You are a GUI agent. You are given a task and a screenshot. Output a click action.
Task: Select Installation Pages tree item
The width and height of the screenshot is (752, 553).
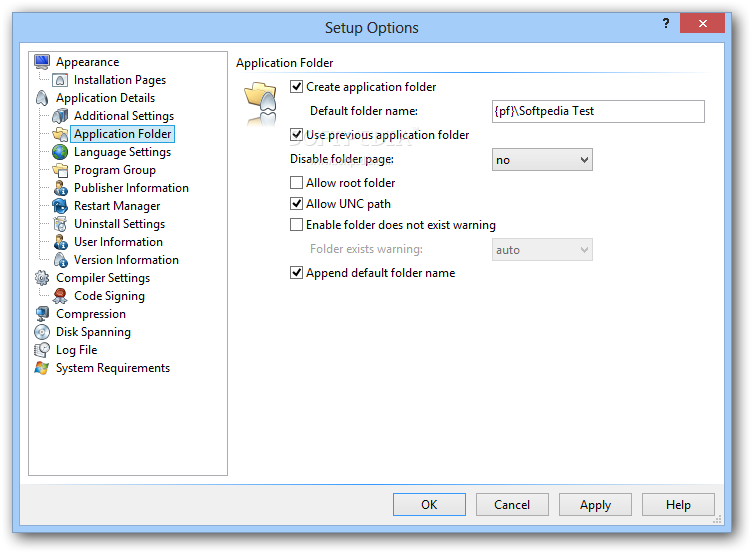(x=120, y=80)
